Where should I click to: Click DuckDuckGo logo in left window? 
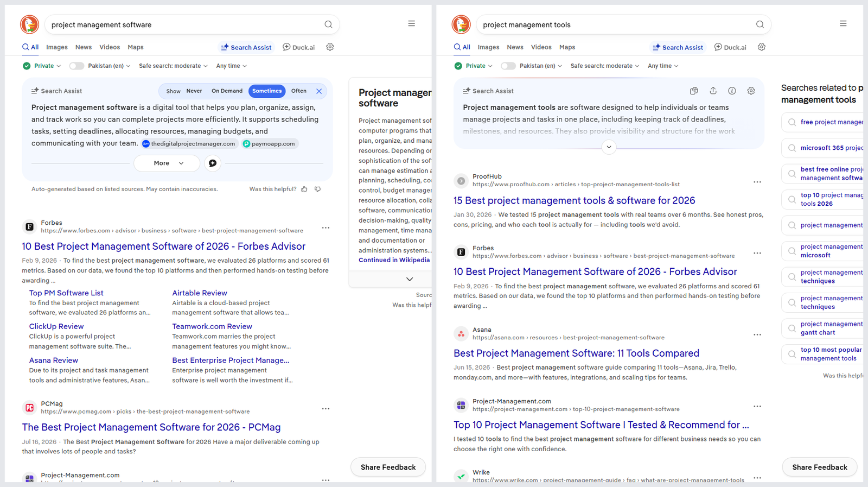click(x=30, y=24)
